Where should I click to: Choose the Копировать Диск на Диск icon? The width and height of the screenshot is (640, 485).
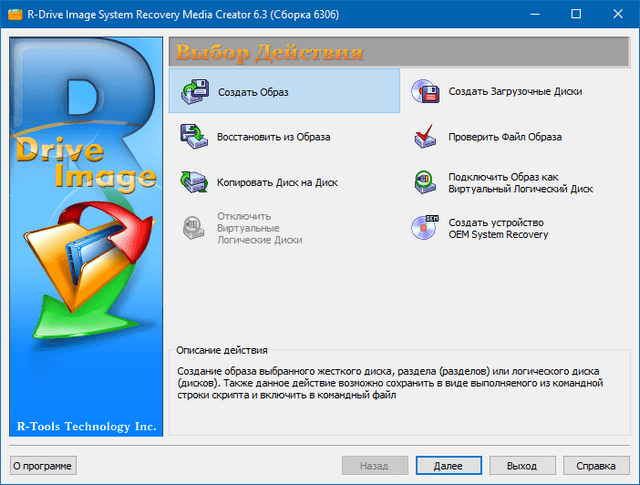[x=193, y=183]
